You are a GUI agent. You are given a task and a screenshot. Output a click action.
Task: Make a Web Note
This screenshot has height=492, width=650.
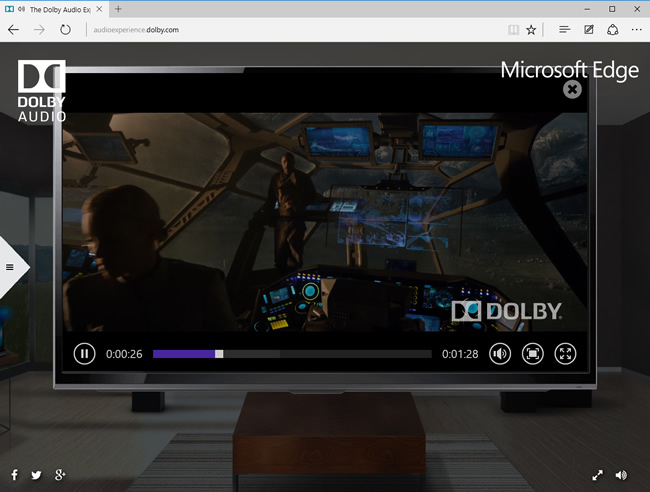pyautogui.click(x=589, y=30)
